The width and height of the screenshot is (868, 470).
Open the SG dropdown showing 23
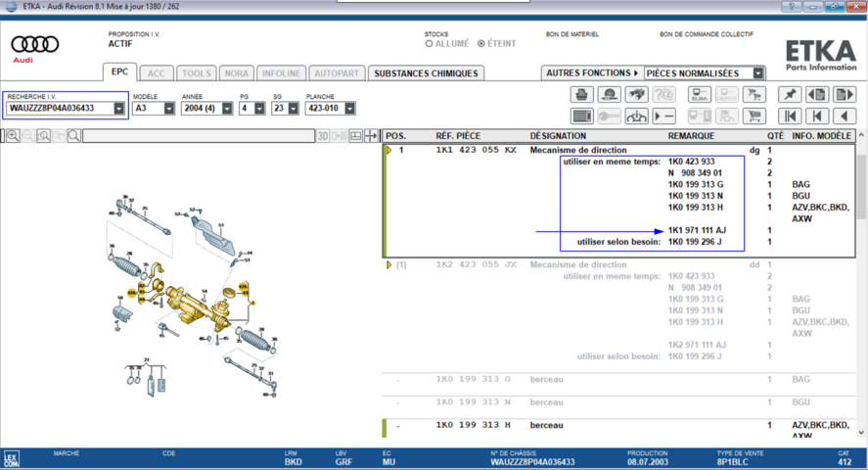pos(294,109)
